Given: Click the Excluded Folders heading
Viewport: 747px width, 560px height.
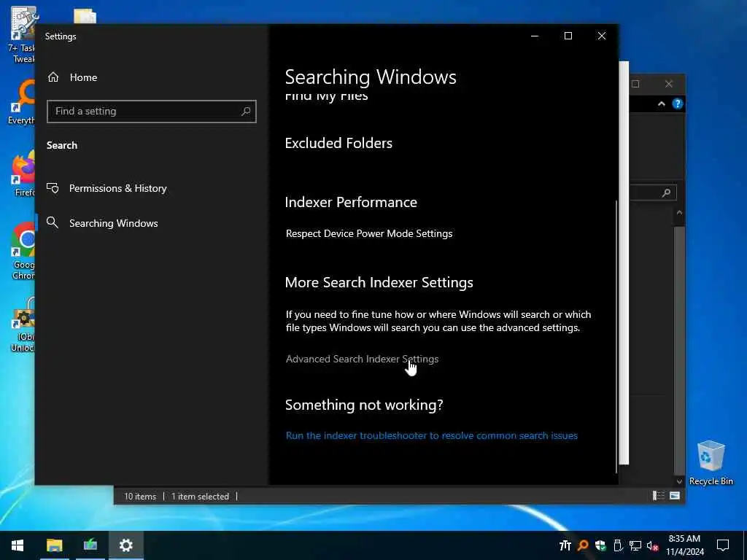Looking at the screenshot, I should [338, 144].
